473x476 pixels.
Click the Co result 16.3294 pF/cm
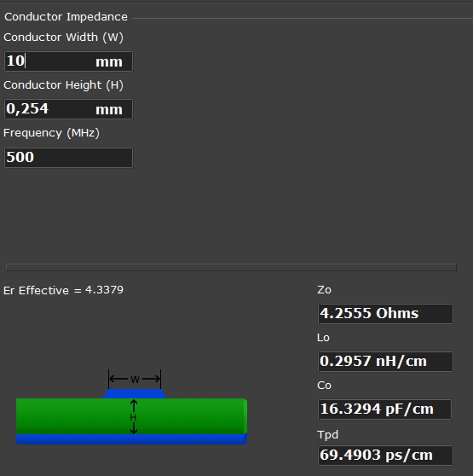(x=384, y=409)
